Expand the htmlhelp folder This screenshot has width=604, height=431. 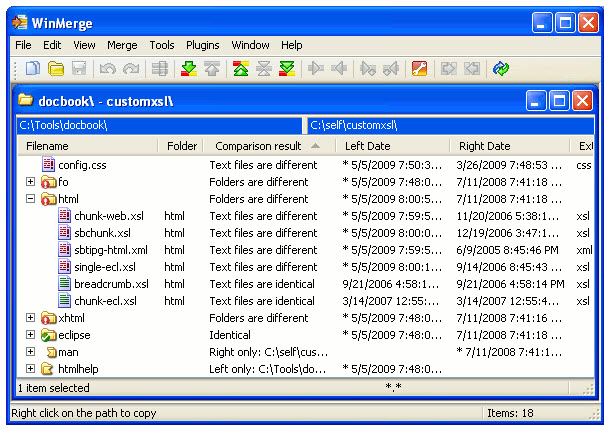[x=30, y=369]
